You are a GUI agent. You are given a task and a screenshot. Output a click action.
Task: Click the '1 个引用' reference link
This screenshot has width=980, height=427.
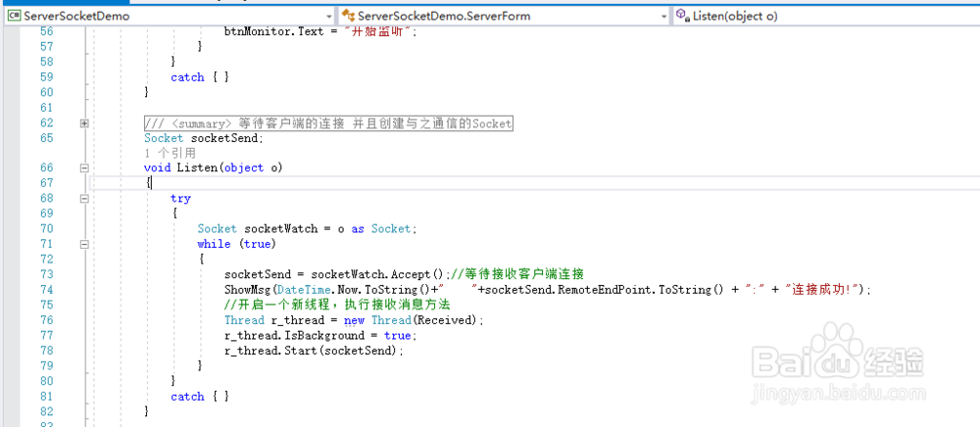coord(170,153)
